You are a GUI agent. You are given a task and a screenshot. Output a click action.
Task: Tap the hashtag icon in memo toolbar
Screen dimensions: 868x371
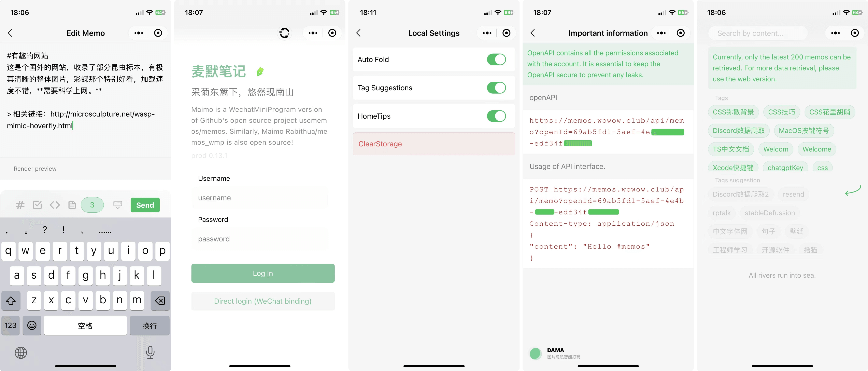coord(20,205)
